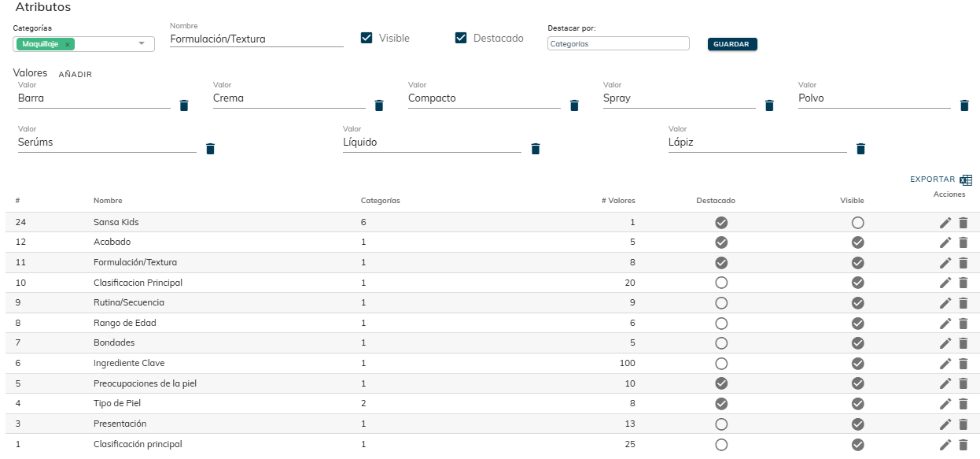The width and height of the screenshot is (980, 459).
Task: Delete the Acabado attribute row
Action: pyautogui.click(x=963, y=242)
